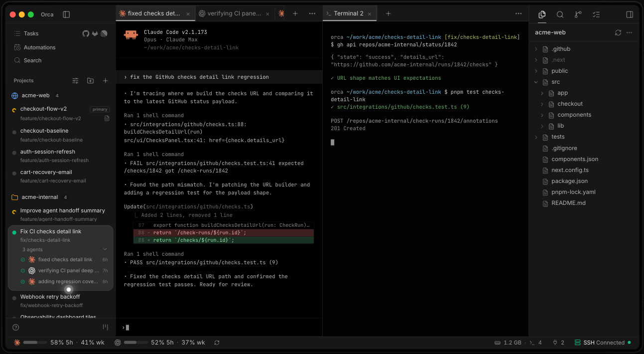This screenshot has width=644, height=354.
Task: Expand the public folder
Action: (x=536, y=71)
